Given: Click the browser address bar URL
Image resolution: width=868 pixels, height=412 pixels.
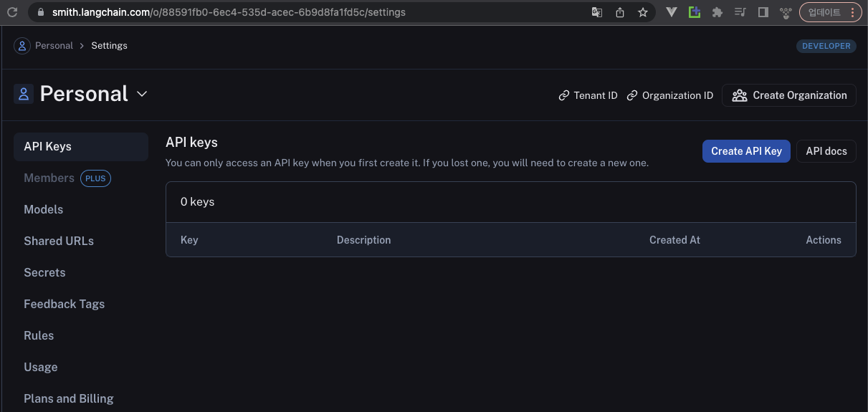Looking at the screenshot, I should [229, 12].
